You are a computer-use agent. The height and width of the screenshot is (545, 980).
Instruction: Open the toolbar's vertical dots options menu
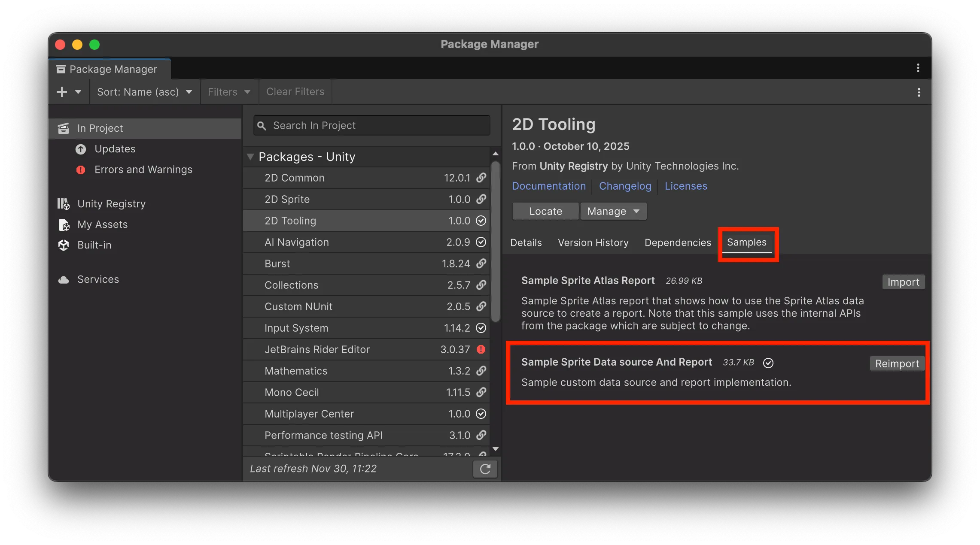pyautogui.click(x=919, y=92)
